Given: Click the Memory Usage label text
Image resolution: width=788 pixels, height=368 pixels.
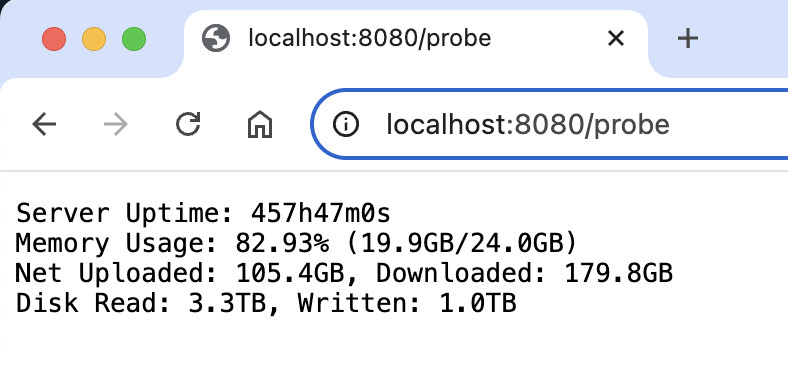Looking at the screenshot, I should [x=116, y=243].
